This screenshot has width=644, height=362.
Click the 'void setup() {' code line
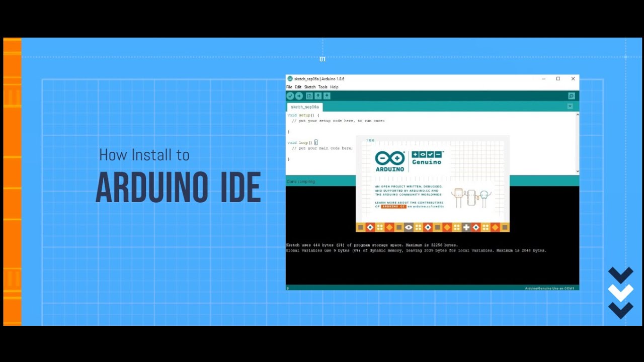tap(303, 115)
